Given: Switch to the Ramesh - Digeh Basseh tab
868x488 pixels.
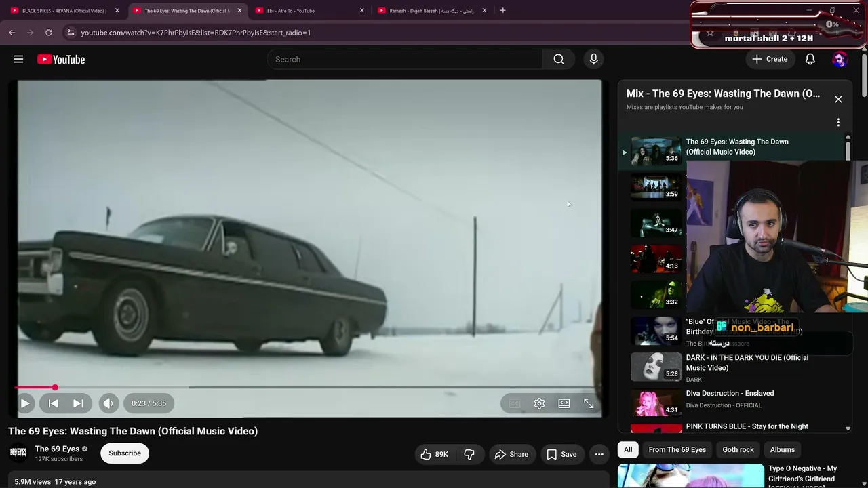Looking at the screenshot, I should [x=432, y=11].
